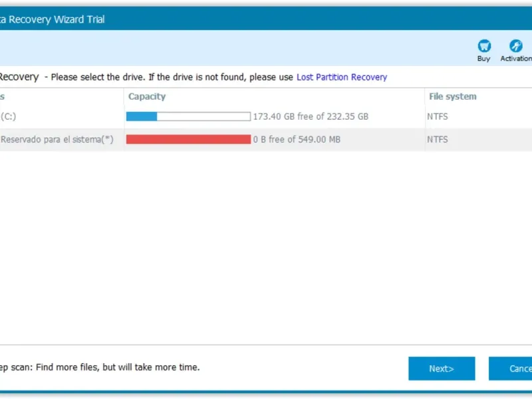Click the Capacity column header
This screenshot has width=532, height=399.
click(x=147, y=96)
